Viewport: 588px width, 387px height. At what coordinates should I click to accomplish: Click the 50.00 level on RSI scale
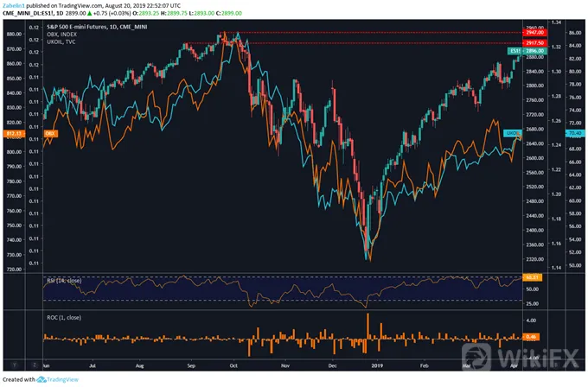tap(532, 289)
